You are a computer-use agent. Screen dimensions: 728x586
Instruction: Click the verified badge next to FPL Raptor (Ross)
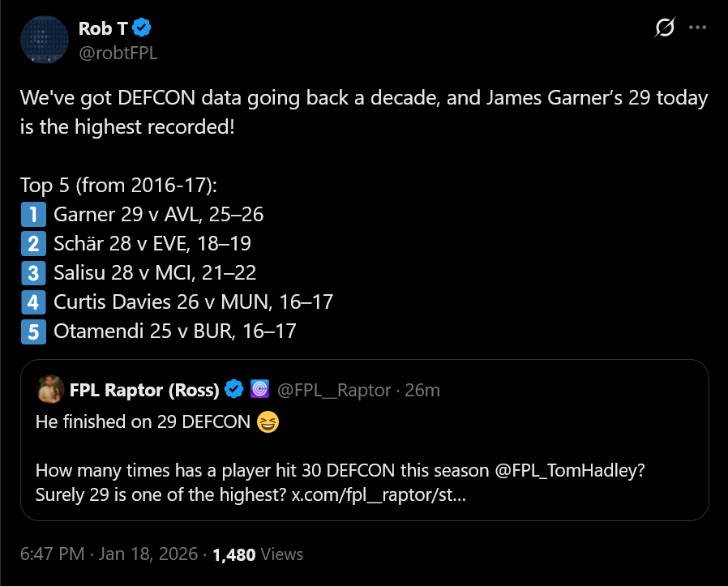[234, 390]
